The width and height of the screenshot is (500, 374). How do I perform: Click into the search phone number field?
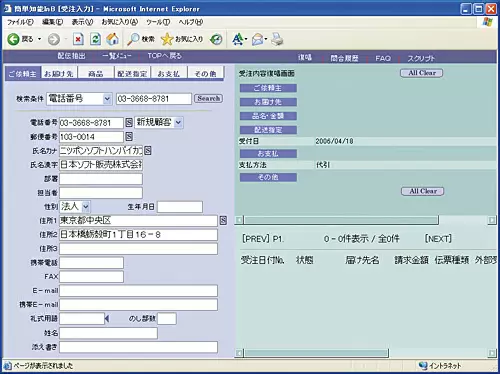coord(154,99)
